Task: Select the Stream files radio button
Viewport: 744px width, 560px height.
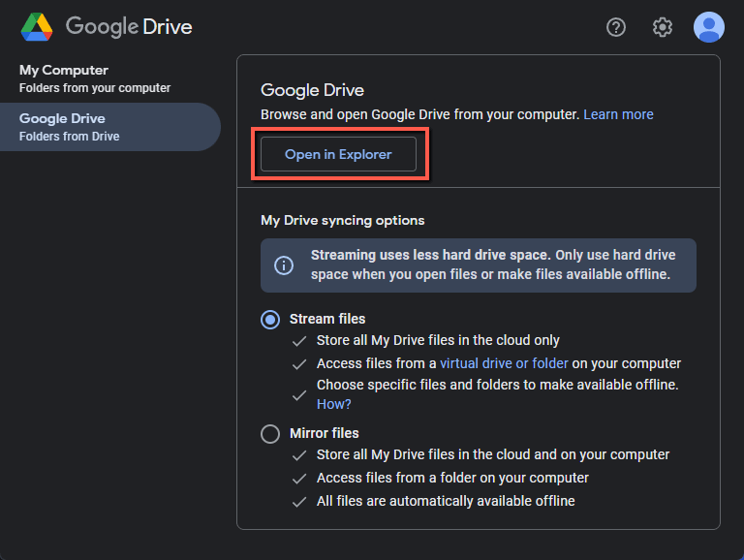Action: (270, 320)
